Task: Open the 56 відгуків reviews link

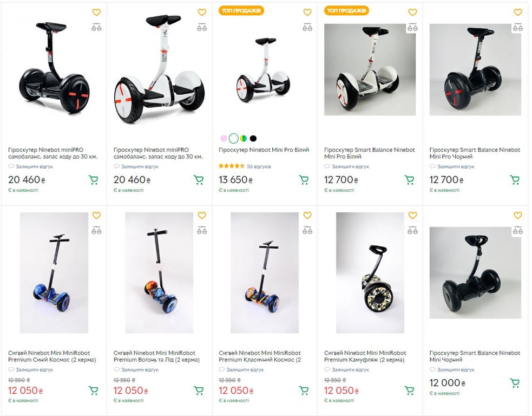Action: 259,166
